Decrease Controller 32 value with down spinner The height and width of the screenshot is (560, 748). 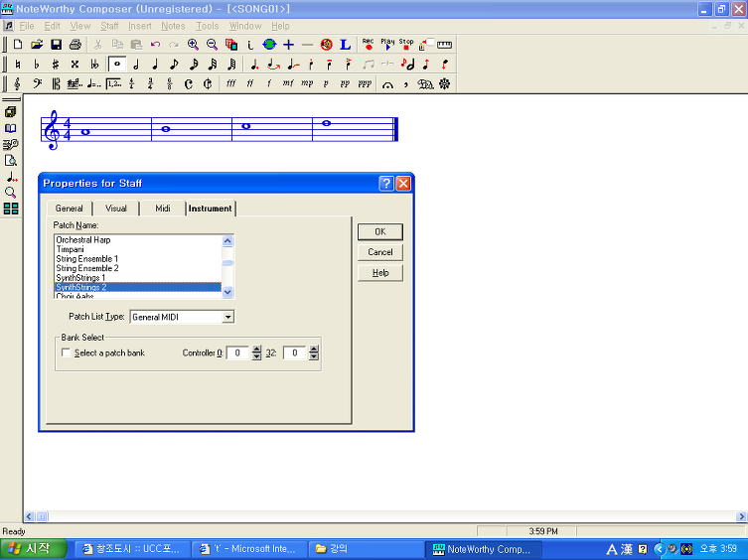[314, 356]
